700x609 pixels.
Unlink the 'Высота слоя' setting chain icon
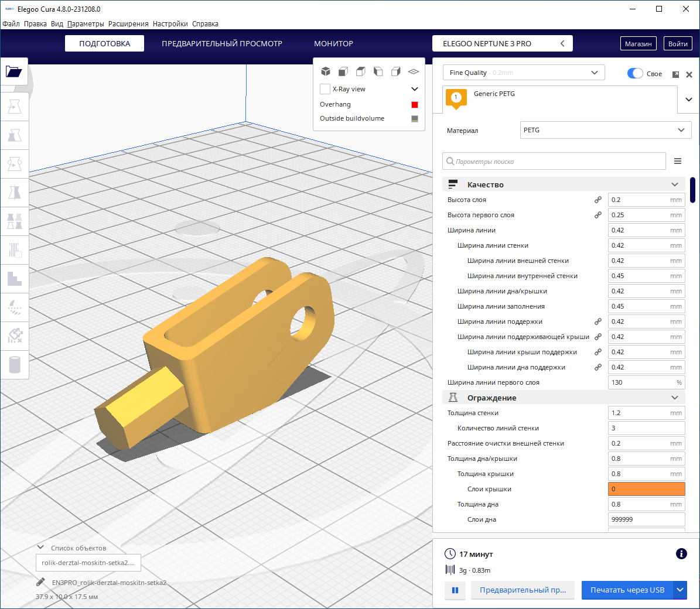pos(598,200)
